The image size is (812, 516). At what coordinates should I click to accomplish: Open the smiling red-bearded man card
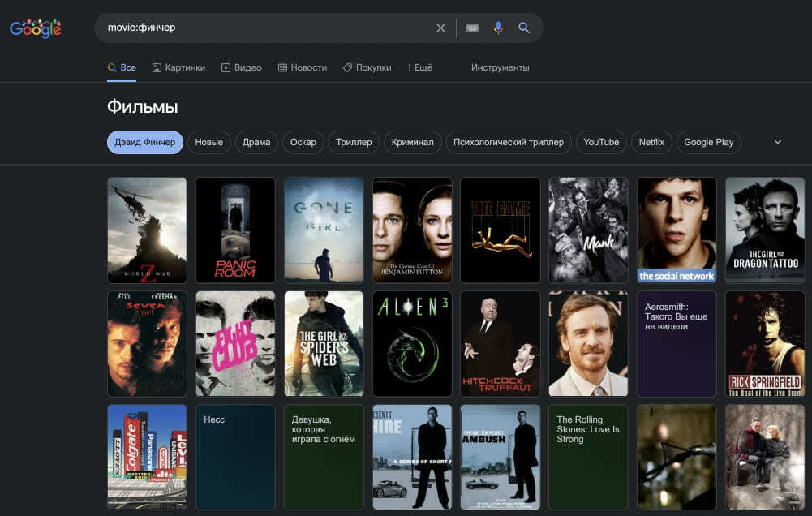click(x=589, y=344)
